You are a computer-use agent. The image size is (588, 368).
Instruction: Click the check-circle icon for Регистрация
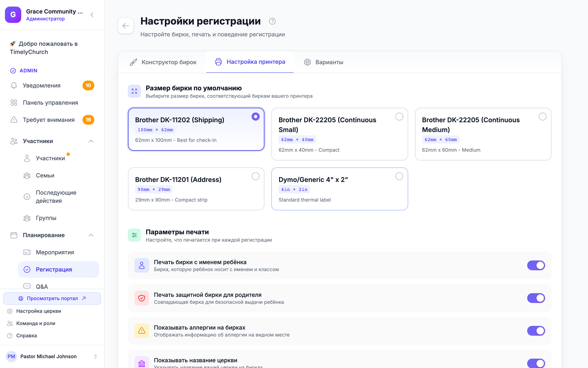click(27, 269)
